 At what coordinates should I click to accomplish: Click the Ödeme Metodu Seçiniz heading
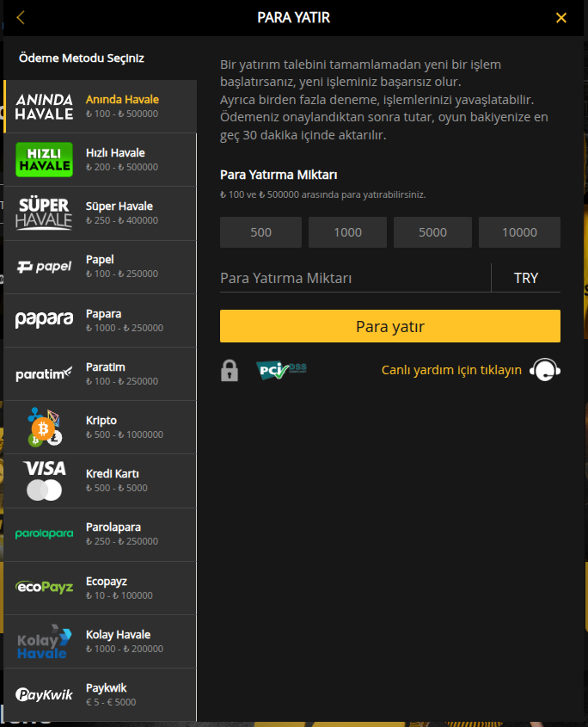click(81, 58)
